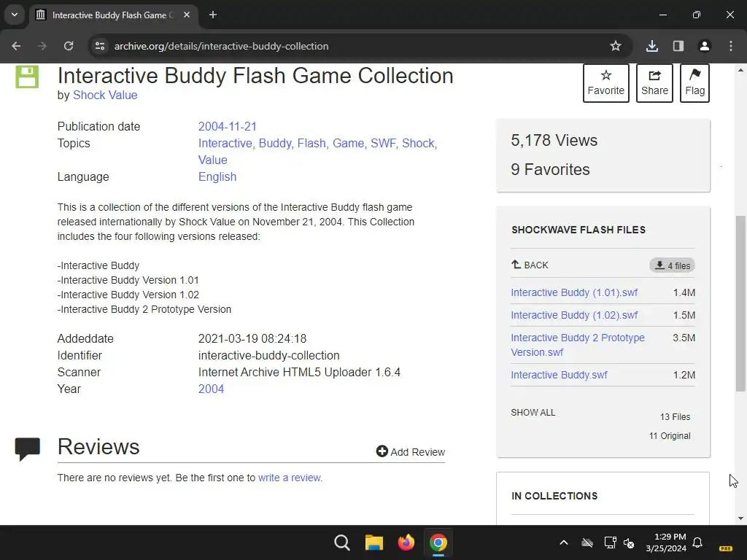747x560 pixels.
Task: Open the Buddy topic link
Action: pos(275,144)
